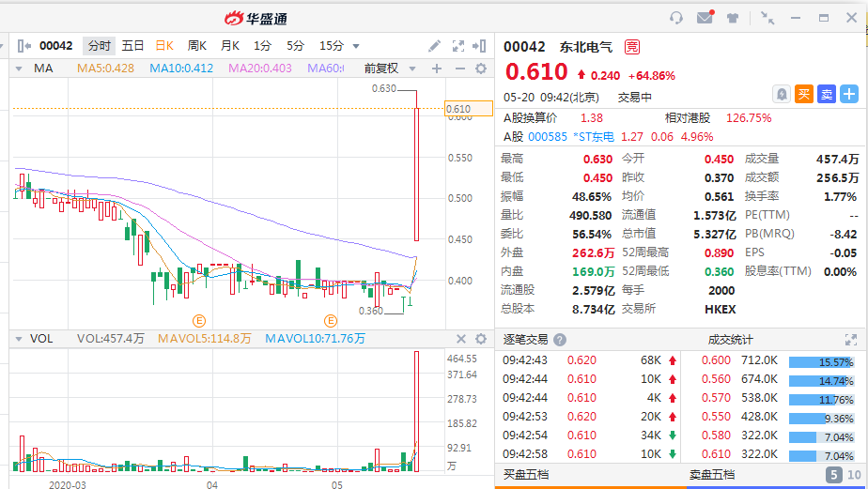Select the 5分 five-minute chart tab
This screenshot has width=868, height=489.
click(x=295, y=46)
